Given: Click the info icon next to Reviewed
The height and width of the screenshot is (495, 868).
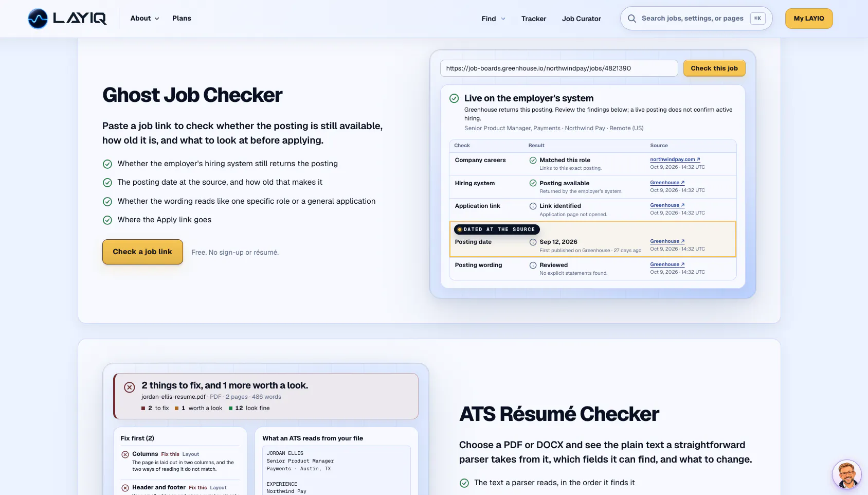Looking at the screenshot, I should click(x=533, y=265).
